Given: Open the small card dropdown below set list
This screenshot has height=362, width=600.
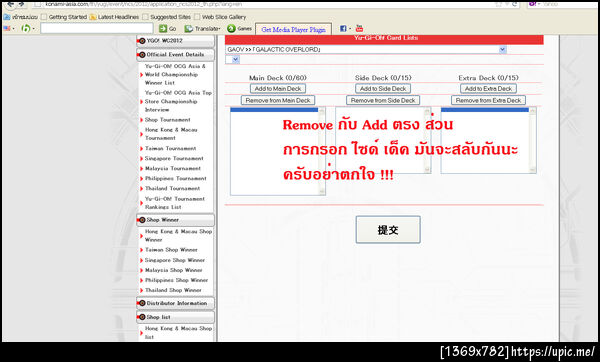Looking at the screenshot, I should 233,60.
